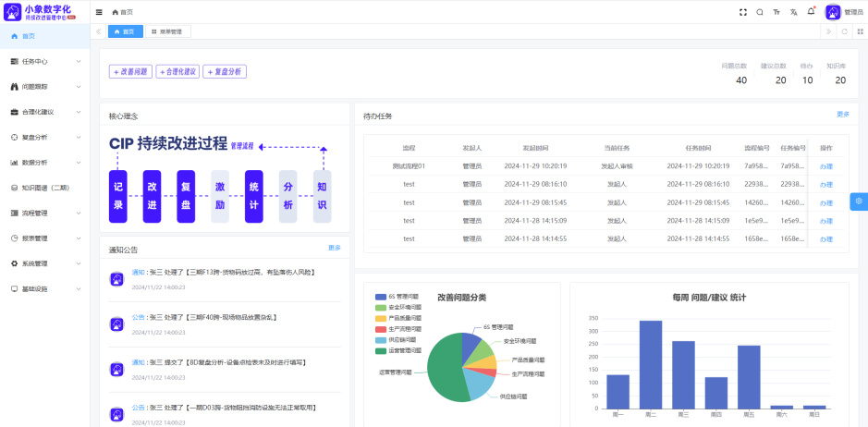Open the tab grid menu icon
Viewport: 868px width, 427px height.
(x=860, y=31)
